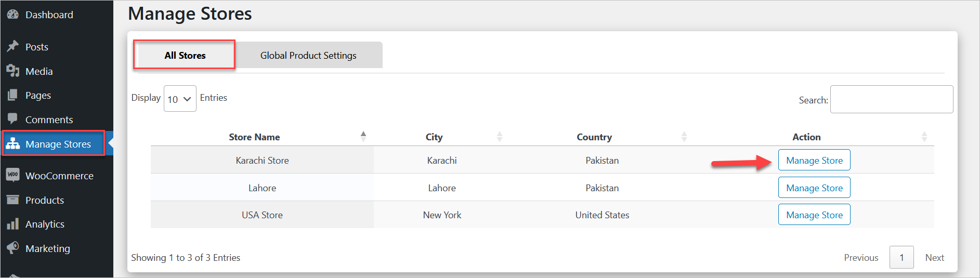Screen dimensions: 980x278
Task: Click the Comments speech bubble icon
Action: 13,119
